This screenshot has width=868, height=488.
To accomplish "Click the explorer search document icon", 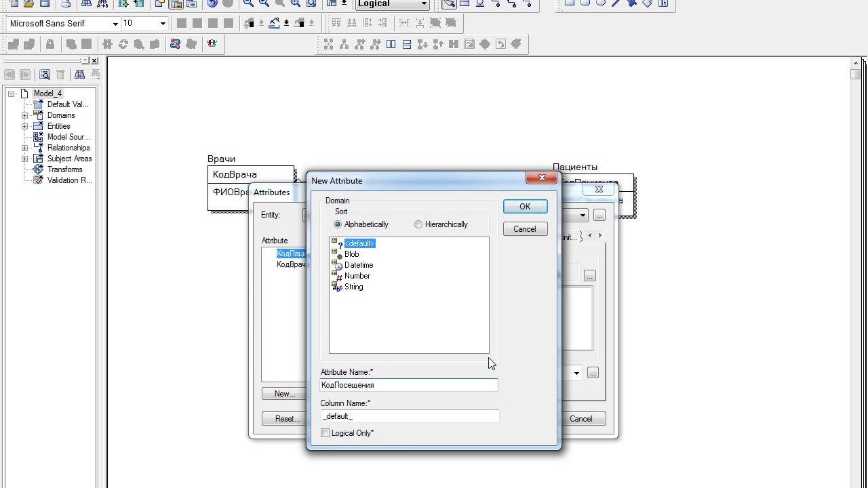I will tap(45, 75).
